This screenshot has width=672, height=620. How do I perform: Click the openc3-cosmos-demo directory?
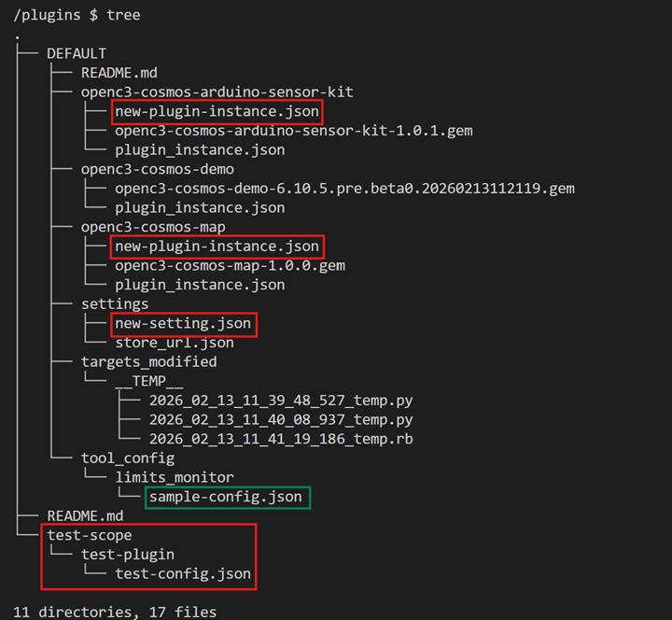pyautogui.click(x=158, y=169)
